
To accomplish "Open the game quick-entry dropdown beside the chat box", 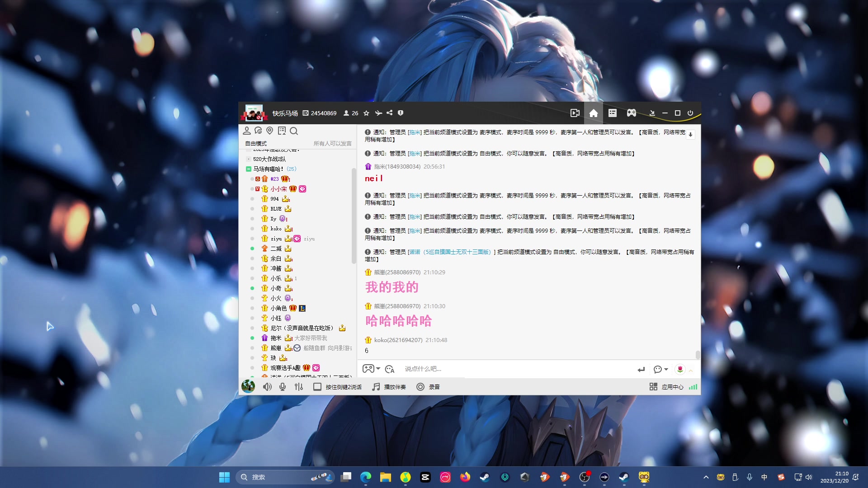I will [371, 369].
